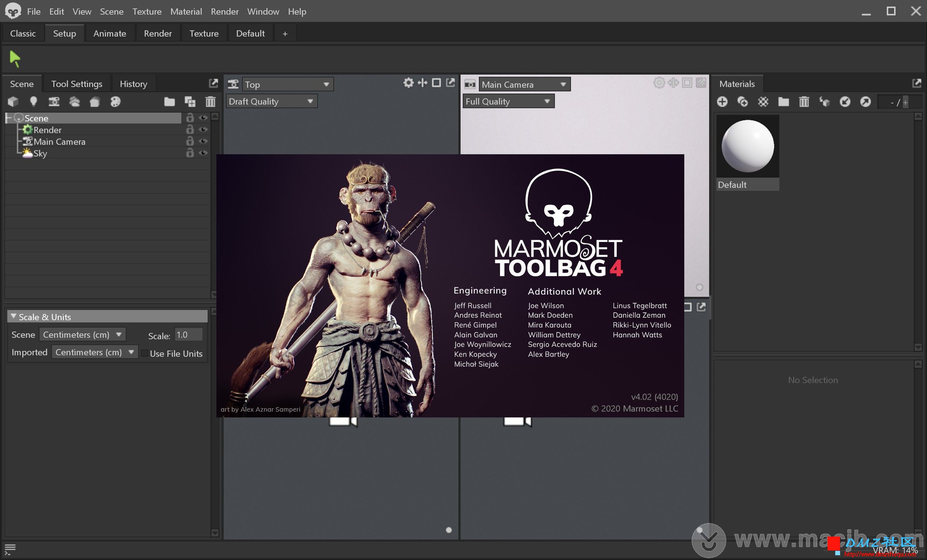Pop out the Top viewport window
This screenshot has height=560, width=927.
(450, 83)
